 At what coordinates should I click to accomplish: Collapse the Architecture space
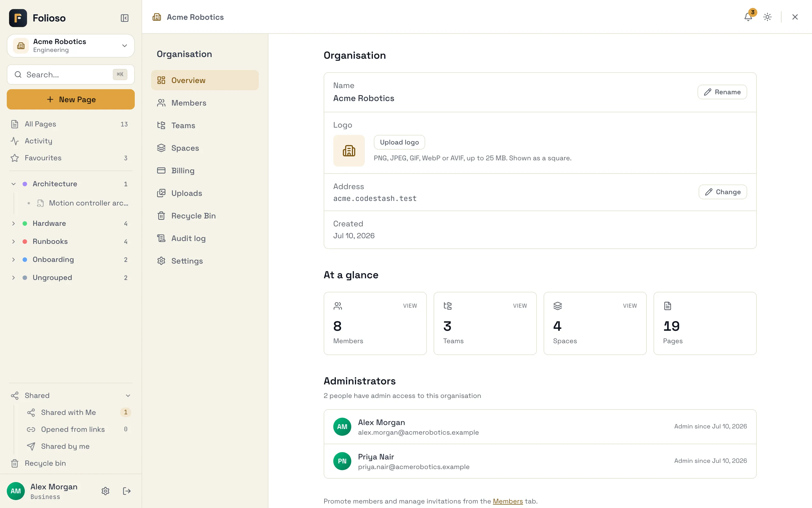coord(14,184)
